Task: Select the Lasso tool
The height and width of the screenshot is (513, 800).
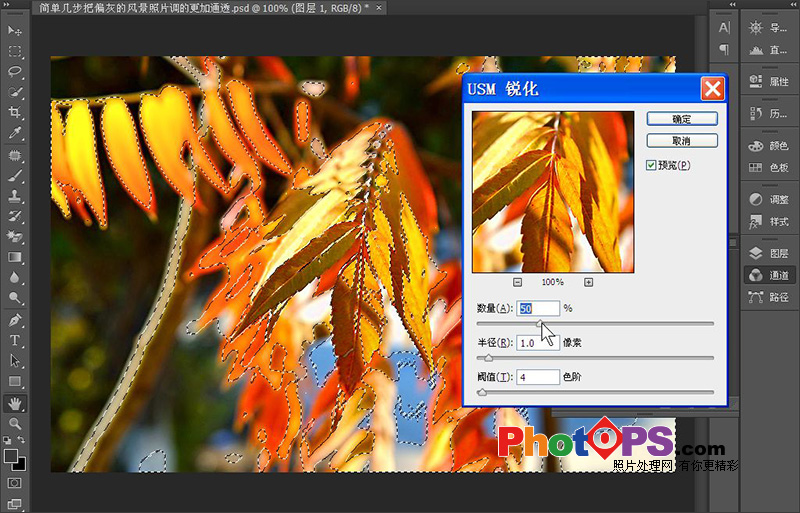Action: pos(14,72)
